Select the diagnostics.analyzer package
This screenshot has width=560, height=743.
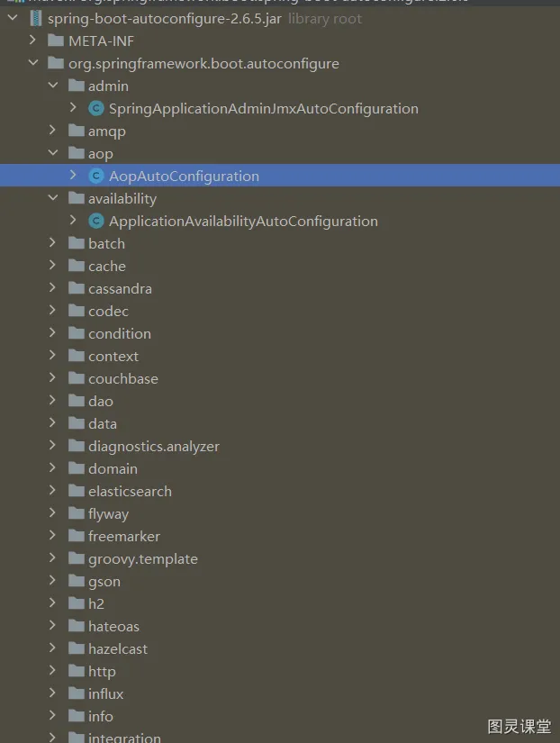click(x=153, y=446)
